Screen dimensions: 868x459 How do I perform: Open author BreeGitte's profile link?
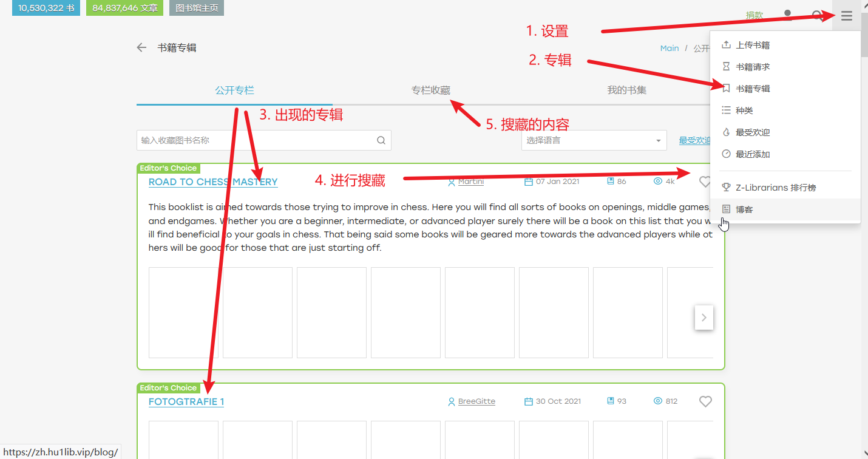476,401
